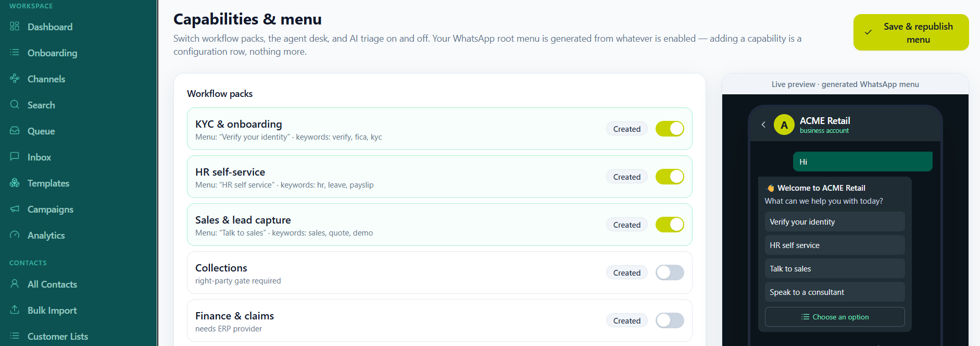Click the KYC & onboarding title
This screenshot has height=346, width=980.
pos(238,124)
